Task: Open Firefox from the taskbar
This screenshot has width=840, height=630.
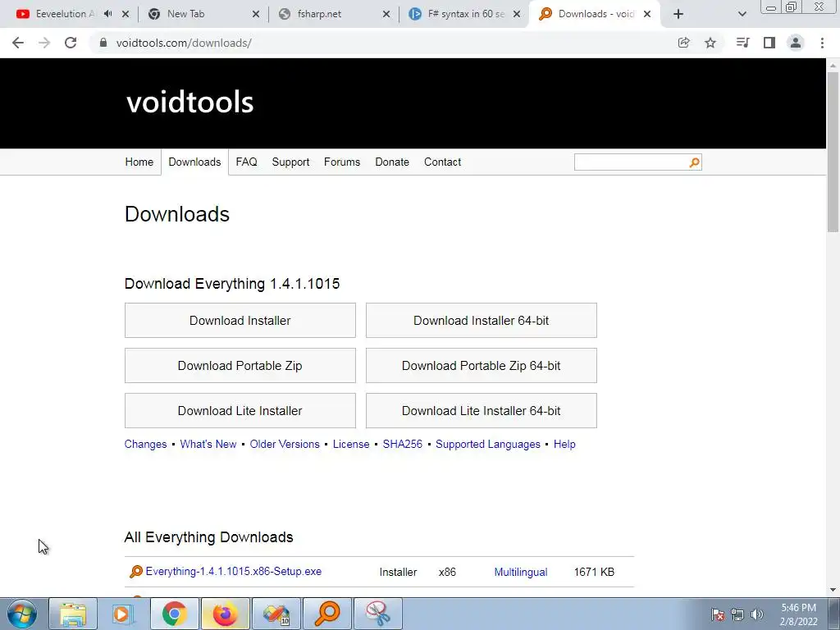Action: [225, 614]
